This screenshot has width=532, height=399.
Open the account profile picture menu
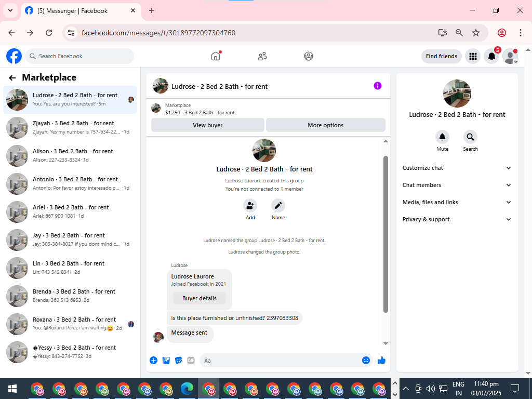[510, 56]
